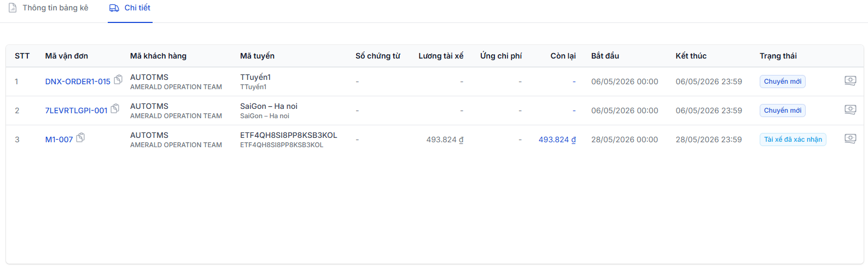The image size is (868, 267).
Task: Select route SaiGon – Ha noi
Action: click(269, 106)
